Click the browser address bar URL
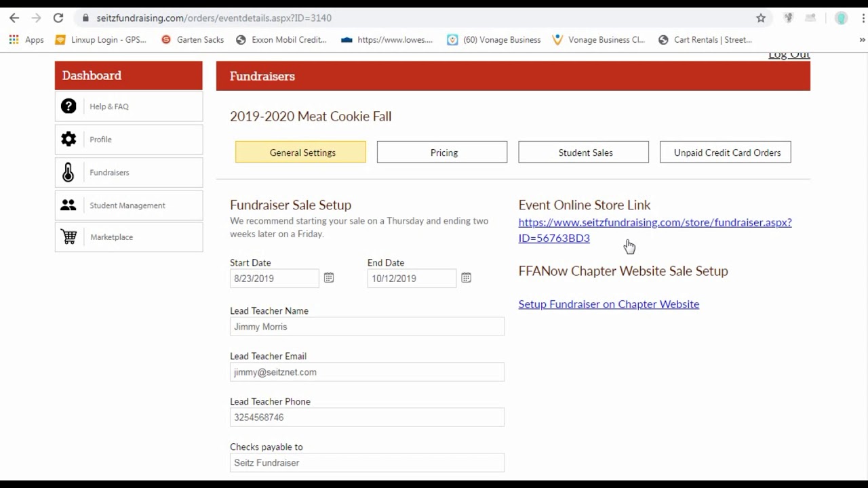868x488 pixels. pyautogui.click(x=214, y=18)
